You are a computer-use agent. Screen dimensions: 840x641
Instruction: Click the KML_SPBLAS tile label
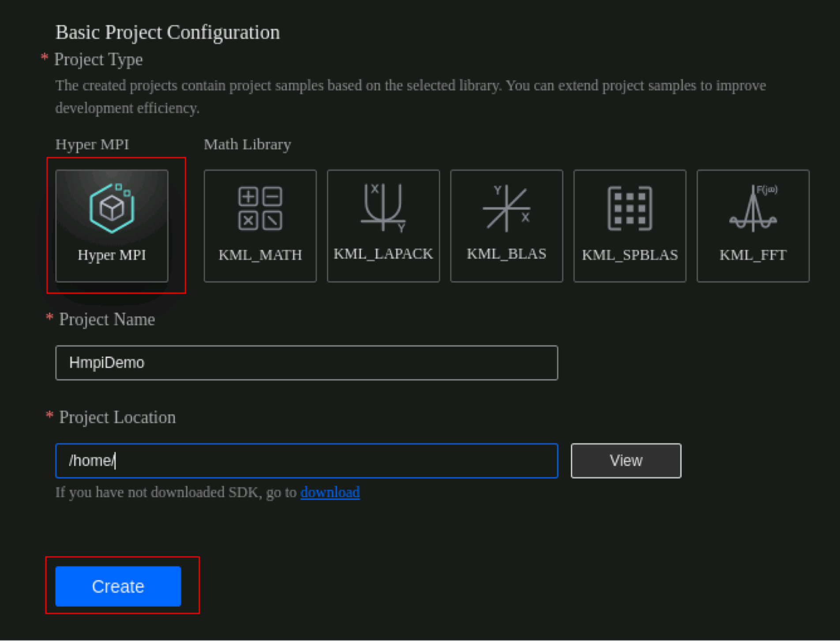coord(630,255)
